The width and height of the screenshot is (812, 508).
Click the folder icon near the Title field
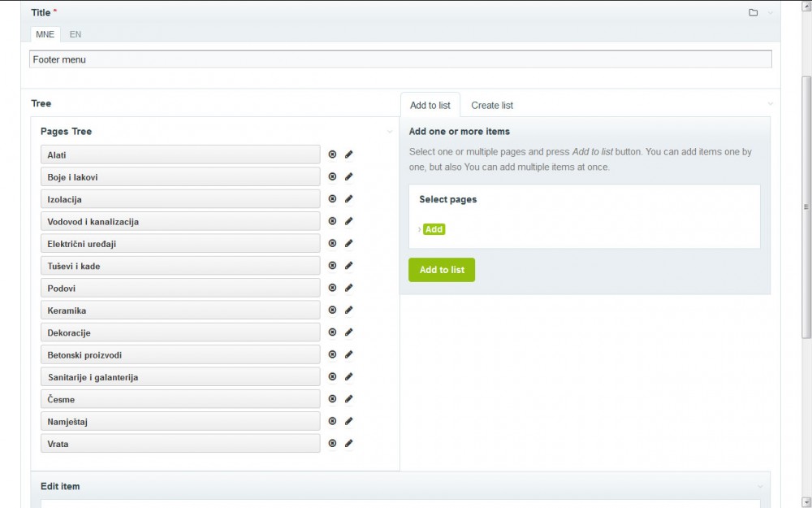click(751, 12)
